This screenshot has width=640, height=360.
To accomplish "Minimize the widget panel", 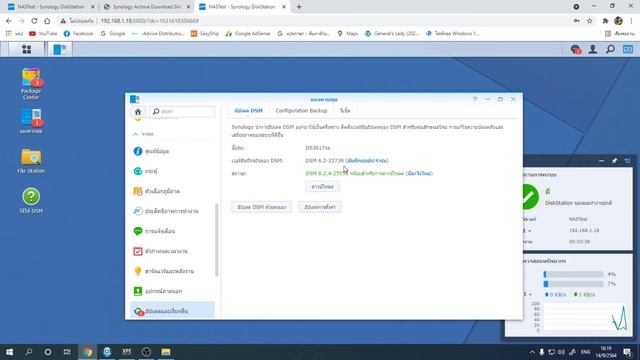I will click(x=601, y=161).
